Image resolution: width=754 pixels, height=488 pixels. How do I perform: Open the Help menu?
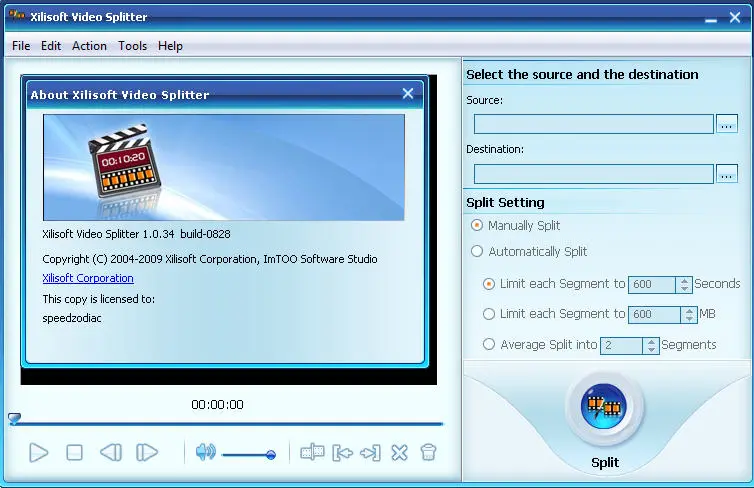tap(170, 46)
